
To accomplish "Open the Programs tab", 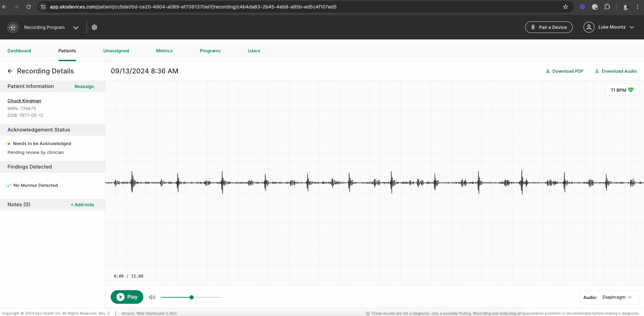I will 210,51.
